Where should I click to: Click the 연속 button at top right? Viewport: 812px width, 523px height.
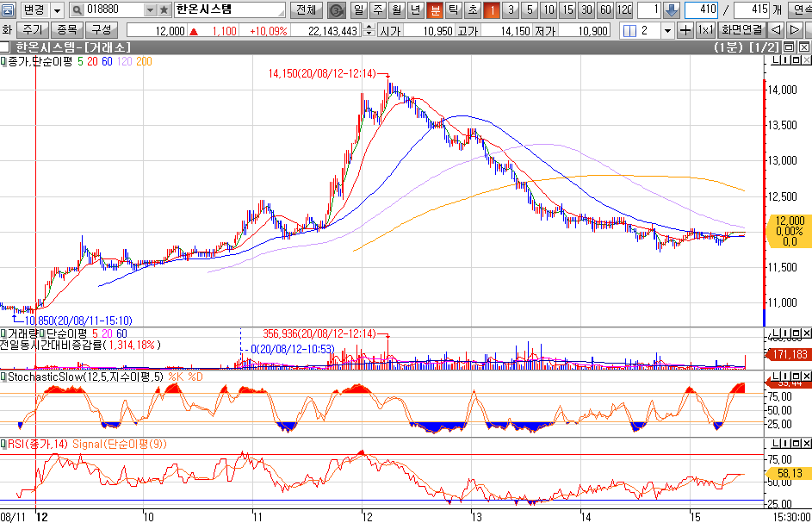(x=800, y=9)
